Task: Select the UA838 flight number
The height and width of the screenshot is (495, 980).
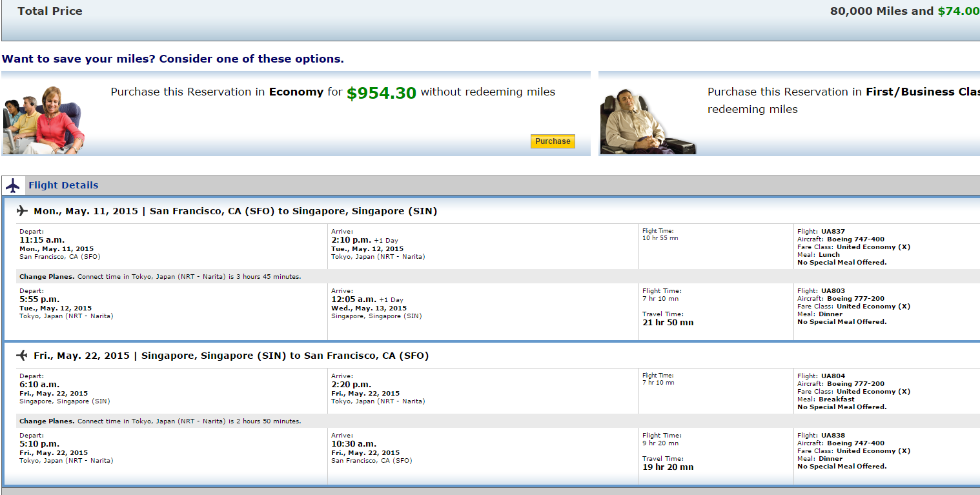Action: [833, 436]
